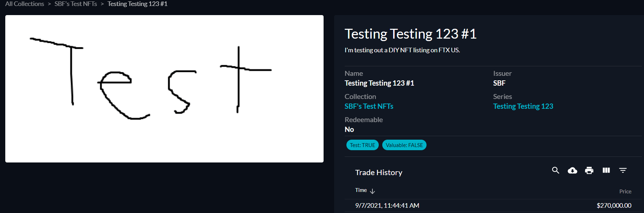The height and width of the screenshot is (213, 644).
Task: Open the SBF's Test NFTs collection link
Action: [x=369, y=106]
